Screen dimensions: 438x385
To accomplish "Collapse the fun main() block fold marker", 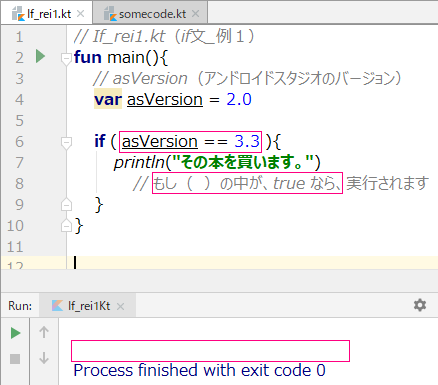I will (x=66, y=58).
